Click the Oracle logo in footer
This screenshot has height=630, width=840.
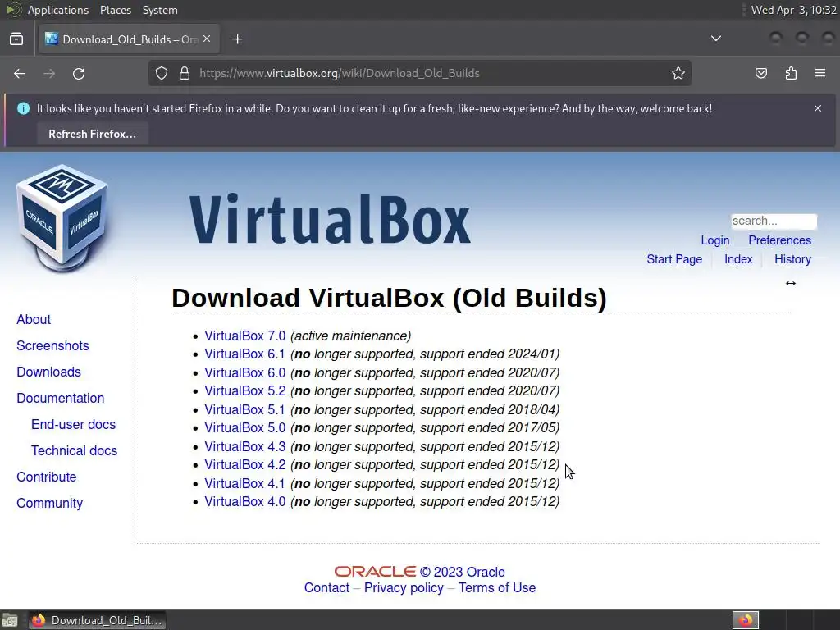pos(375,572)
